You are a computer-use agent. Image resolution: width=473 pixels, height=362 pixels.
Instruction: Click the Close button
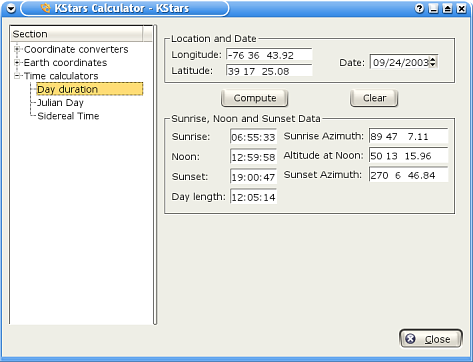pos(431,339)
